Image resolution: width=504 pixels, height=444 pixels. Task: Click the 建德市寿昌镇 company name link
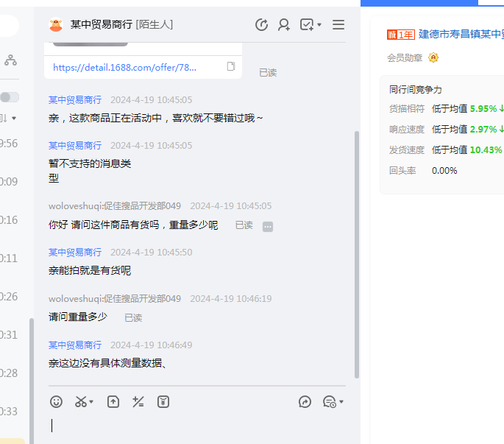point(461,34)
